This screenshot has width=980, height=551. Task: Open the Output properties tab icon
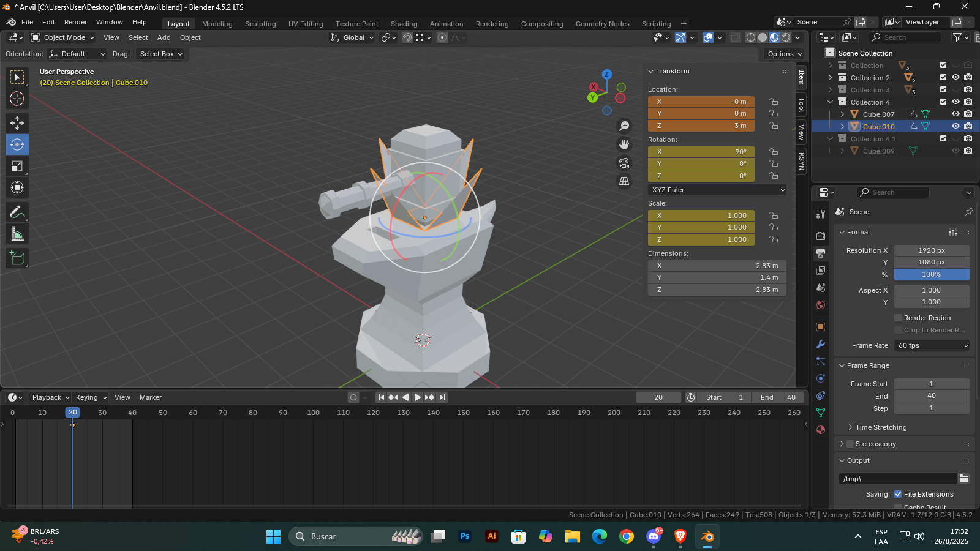[x=821, y=253]
